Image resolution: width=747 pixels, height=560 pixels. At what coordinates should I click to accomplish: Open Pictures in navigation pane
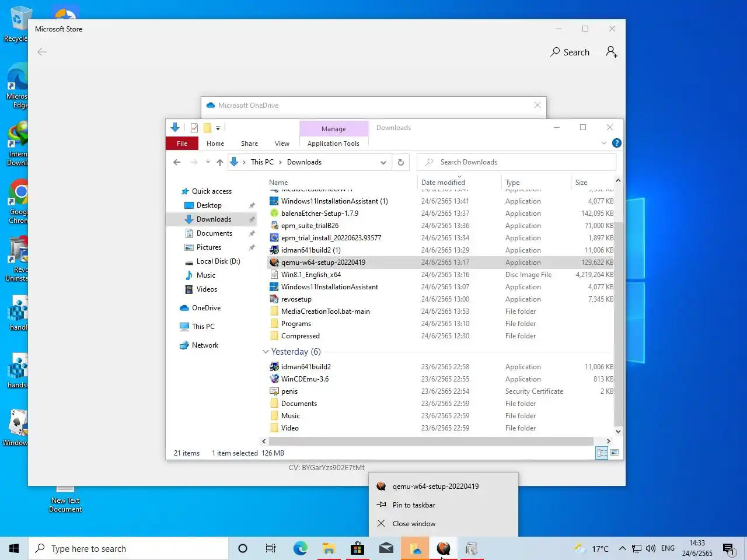[209, 247]
